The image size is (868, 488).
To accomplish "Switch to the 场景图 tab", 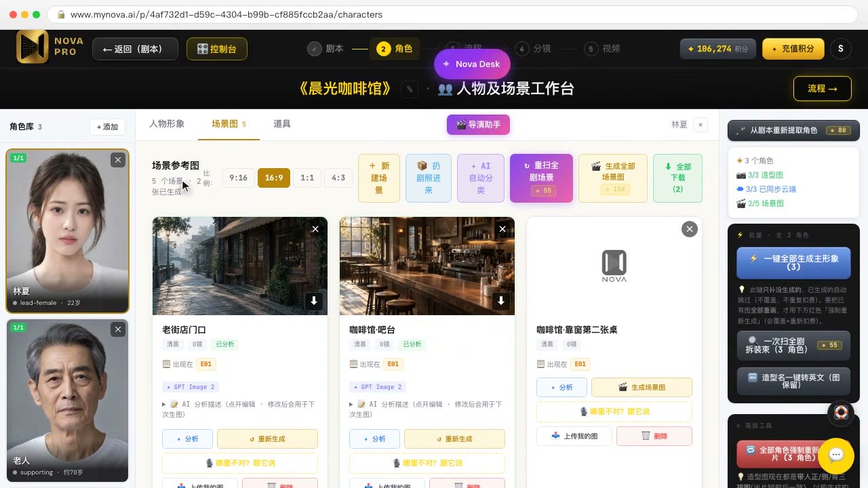I will pyautogui.click(x=229, y=124).
